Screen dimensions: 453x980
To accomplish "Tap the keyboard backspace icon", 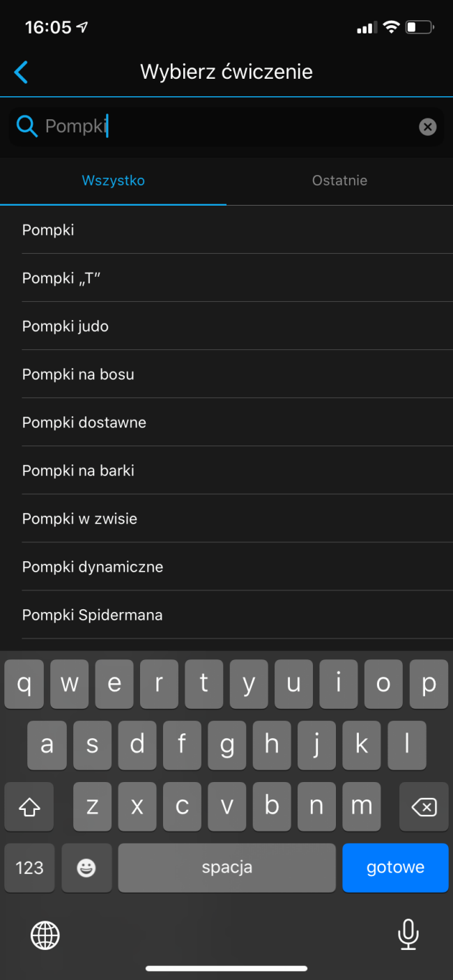I will 424,807.
